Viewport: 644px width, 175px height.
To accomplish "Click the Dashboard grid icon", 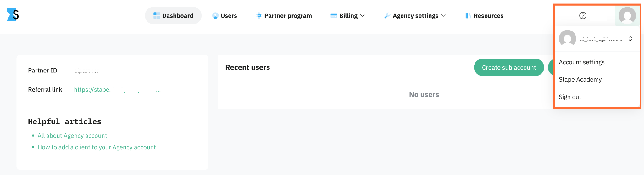I will tap(157, 15).
